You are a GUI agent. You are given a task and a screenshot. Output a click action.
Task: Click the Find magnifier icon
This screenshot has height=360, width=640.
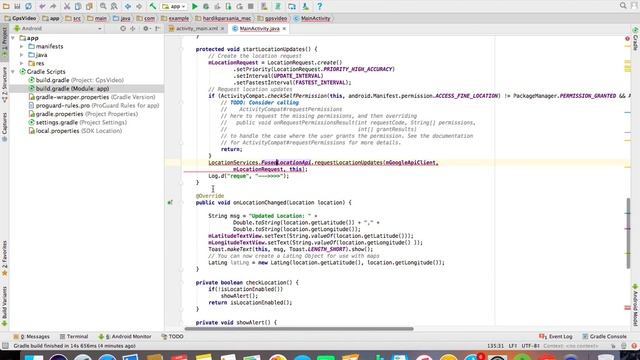coord(103,6)
